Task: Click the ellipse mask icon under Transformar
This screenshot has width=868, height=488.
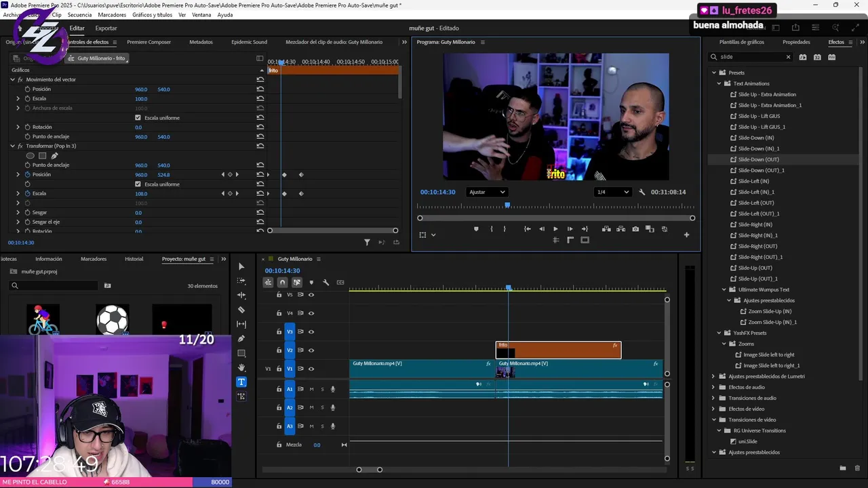Action: [30, 155]
